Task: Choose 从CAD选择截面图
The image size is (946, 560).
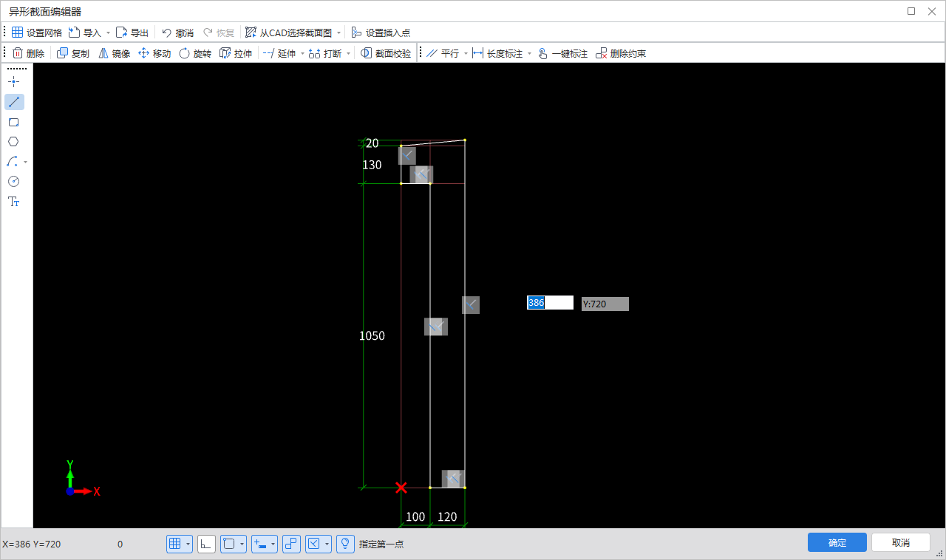Action: pos(288,33)
